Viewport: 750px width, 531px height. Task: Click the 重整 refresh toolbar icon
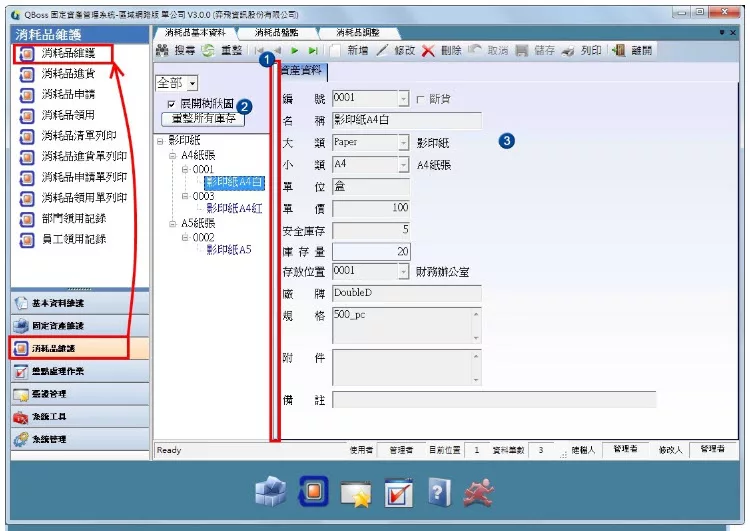(208, 50)
